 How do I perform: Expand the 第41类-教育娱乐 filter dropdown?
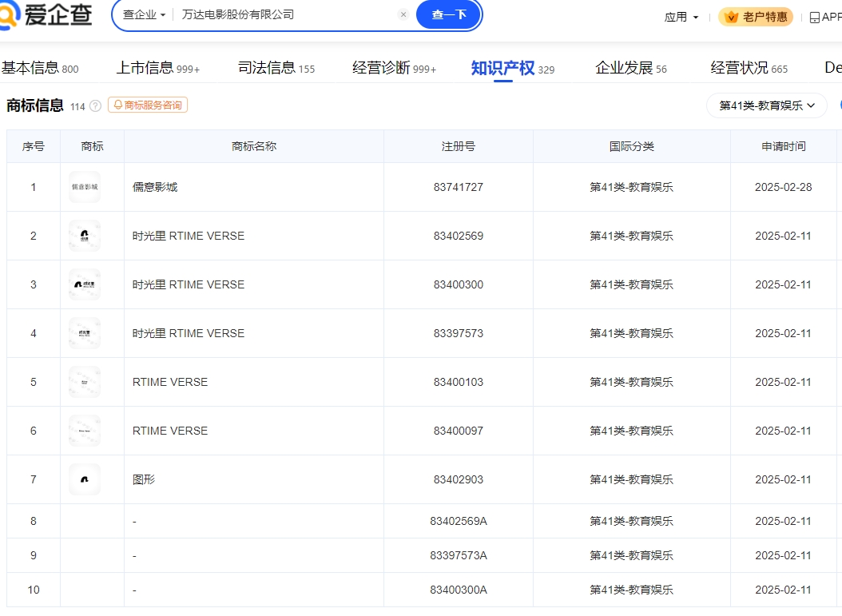pyautogui.click(x=766, y=105)
